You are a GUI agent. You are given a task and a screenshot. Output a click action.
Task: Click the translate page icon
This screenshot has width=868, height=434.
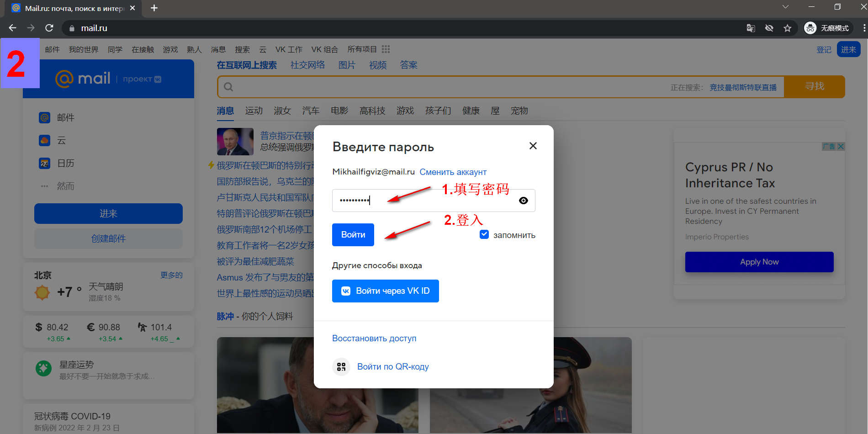[x=751, y=28]
